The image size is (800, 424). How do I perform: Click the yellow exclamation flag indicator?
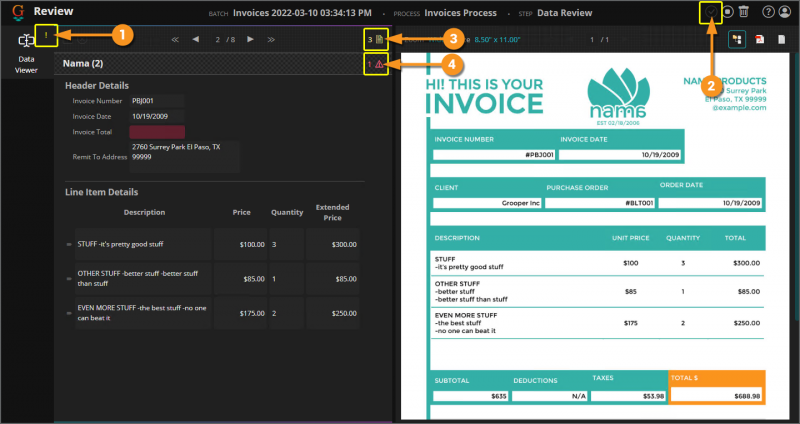pyautogui.click(x=47, y=35)
